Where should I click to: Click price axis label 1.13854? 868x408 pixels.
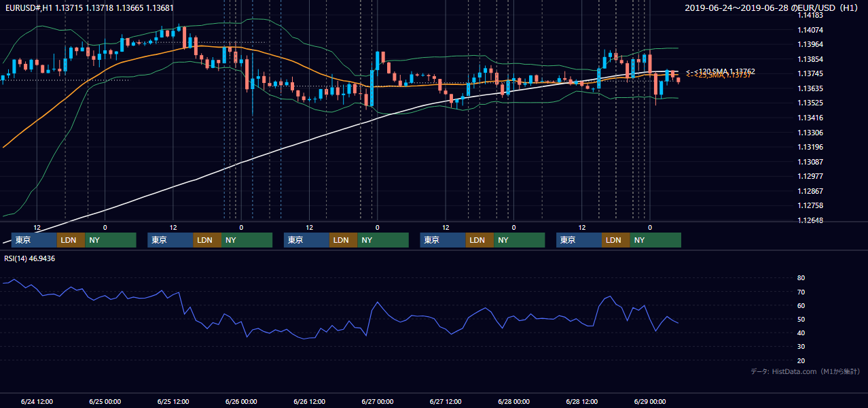[x=810, y=59]
